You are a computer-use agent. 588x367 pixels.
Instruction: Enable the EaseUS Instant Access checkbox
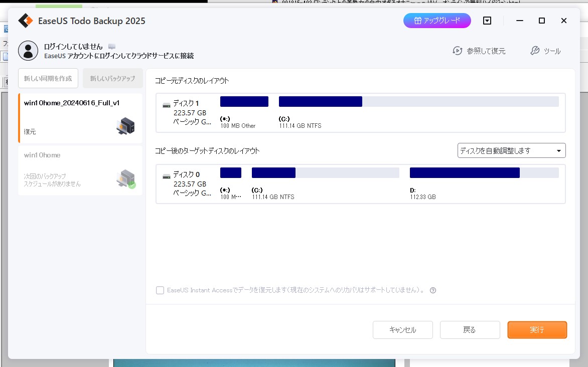point(160,290)
